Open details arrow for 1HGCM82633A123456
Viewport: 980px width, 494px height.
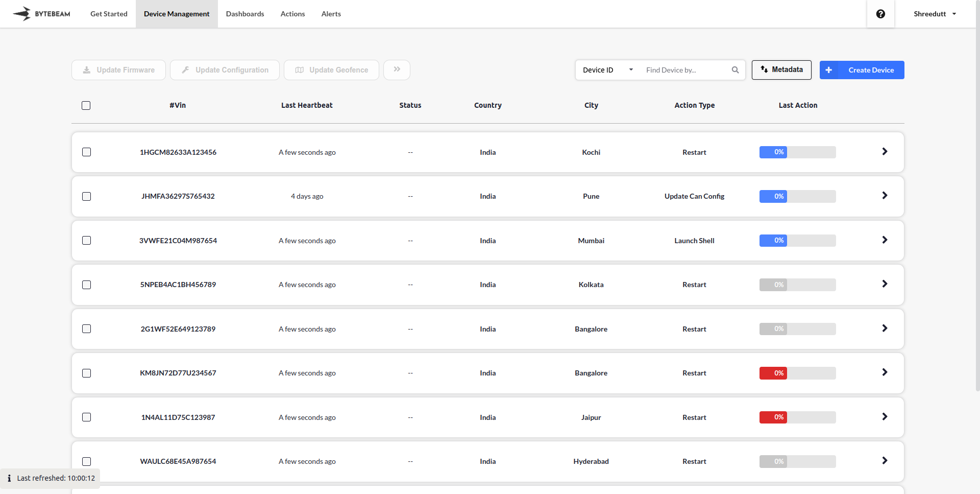coord(885,152)
